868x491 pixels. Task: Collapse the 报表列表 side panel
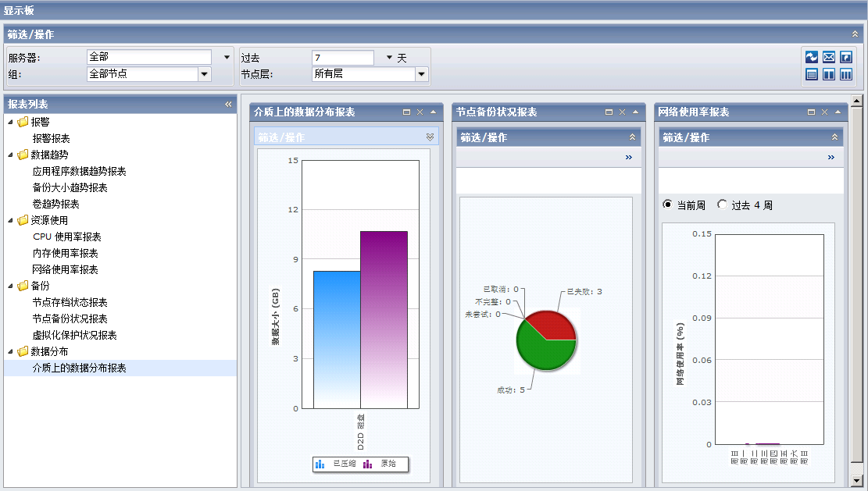point(228,104)
